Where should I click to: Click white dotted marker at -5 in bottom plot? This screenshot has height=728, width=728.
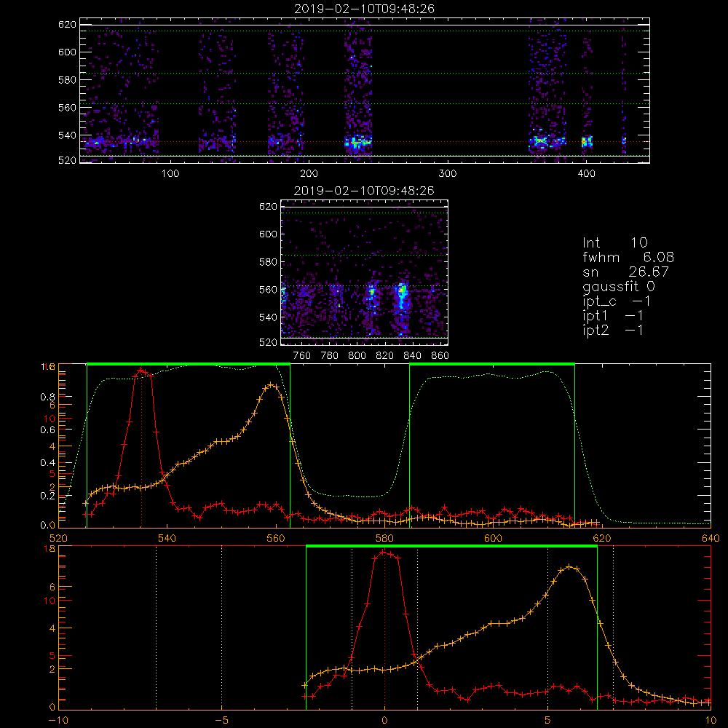(x=221, y=628)
